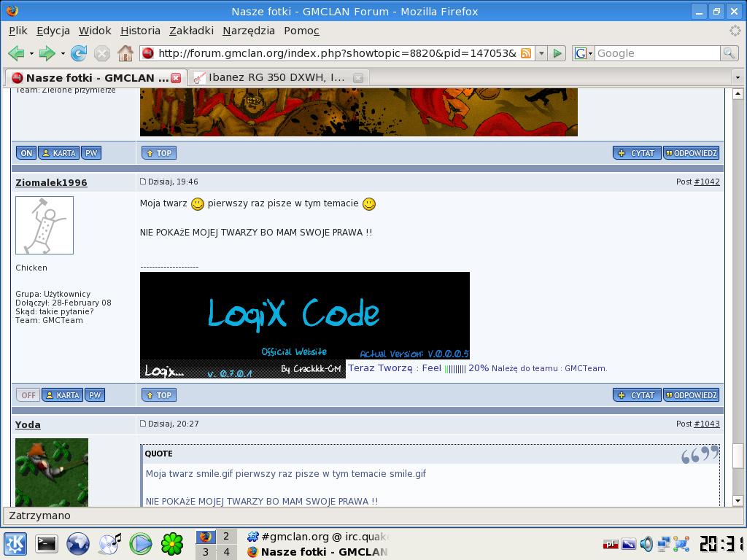Click the Reload page button
Viewport: 747px width, 560px height.
coord(79,53)
